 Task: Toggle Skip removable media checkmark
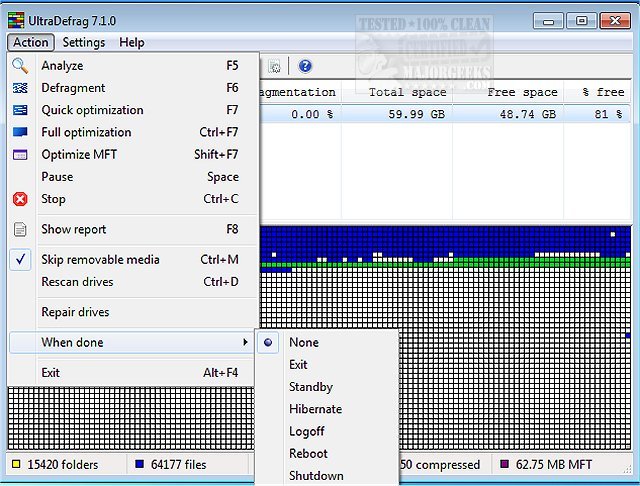[x=20, y=260]
